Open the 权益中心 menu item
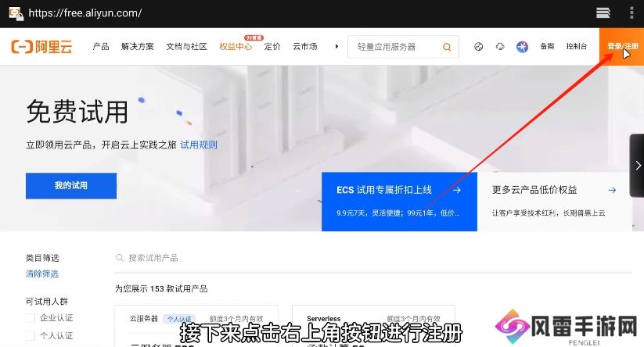 236,47
